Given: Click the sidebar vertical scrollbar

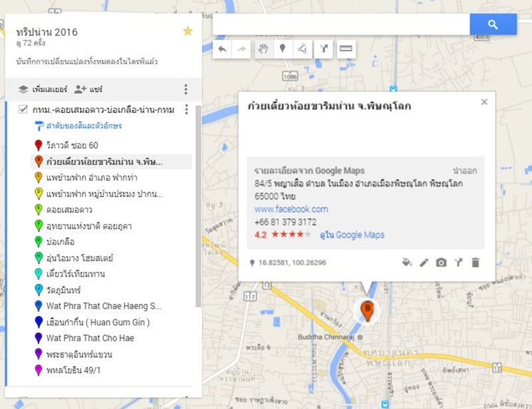Looking at the screenshot, I should (x=198, y=206).
